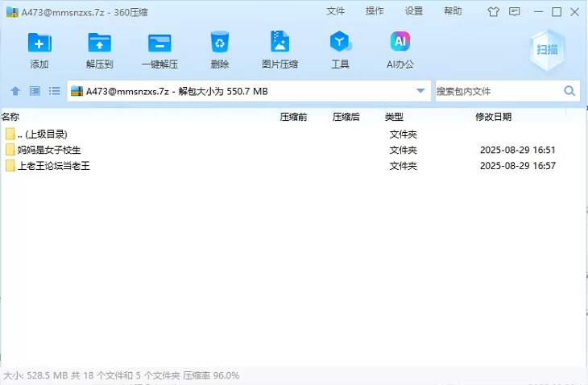Image resolution: width=588 pixels, height=385 pixels.
Task: Select the 妈妈是女子校生 folder name
Action: click(x=49, y=150)
